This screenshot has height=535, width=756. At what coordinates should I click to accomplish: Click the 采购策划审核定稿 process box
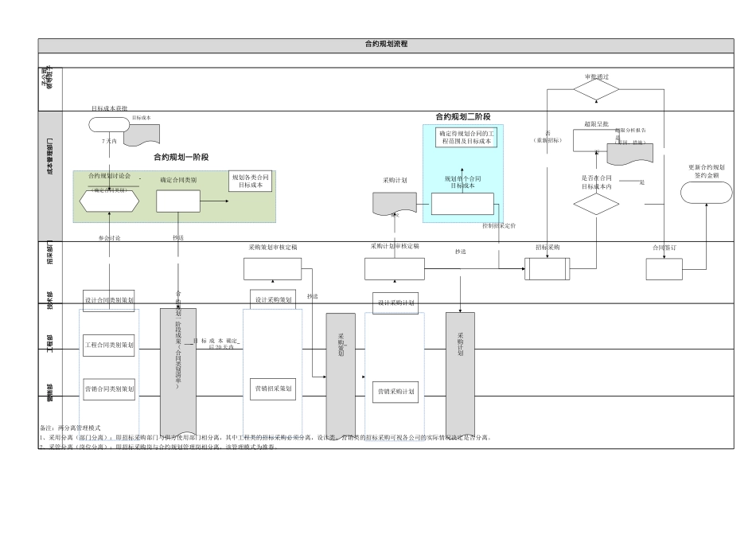(x=272, y=269)
